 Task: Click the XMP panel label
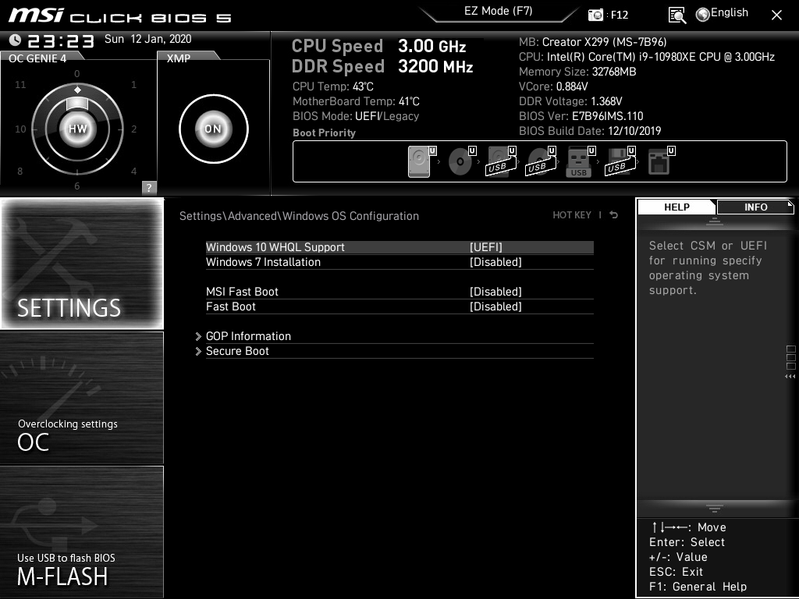coord(178,58)
